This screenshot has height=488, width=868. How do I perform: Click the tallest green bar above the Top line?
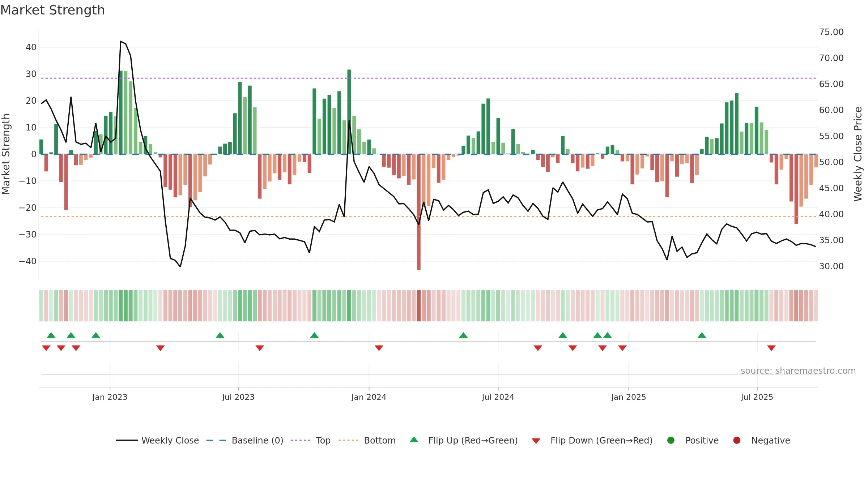349,112
